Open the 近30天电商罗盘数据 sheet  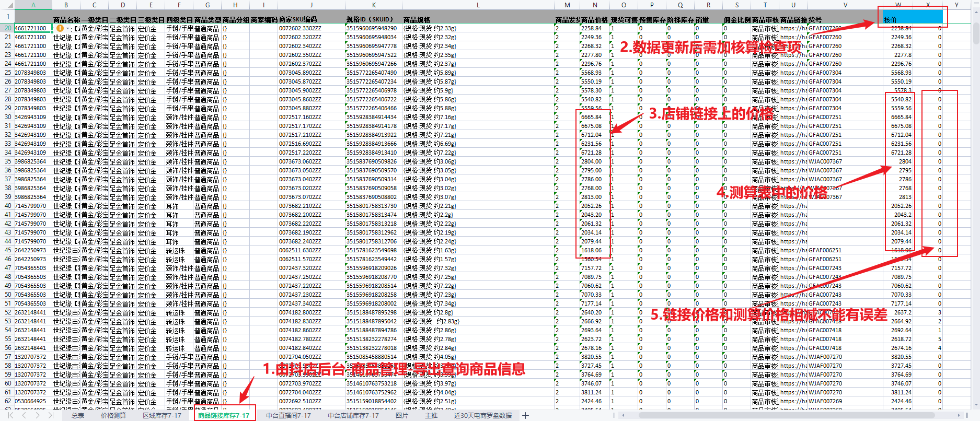click(x=482, y=416)
